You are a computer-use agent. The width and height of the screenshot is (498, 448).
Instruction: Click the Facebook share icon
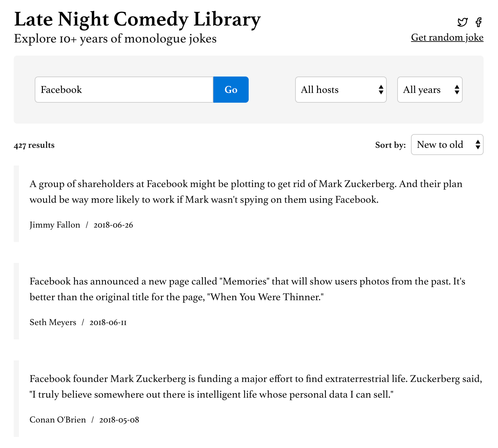(x=479, y=22)
